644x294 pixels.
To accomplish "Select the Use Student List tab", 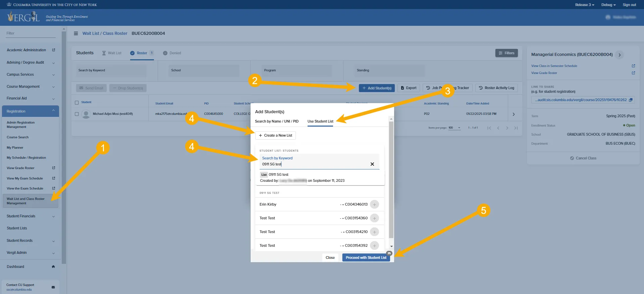I will (320, 121).
